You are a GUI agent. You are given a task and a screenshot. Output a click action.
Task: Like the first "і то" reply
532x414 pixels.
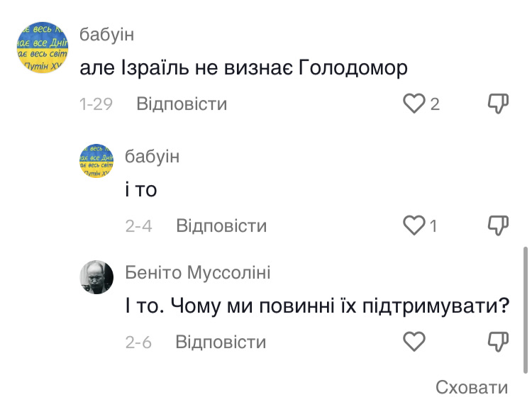[414, 226]
